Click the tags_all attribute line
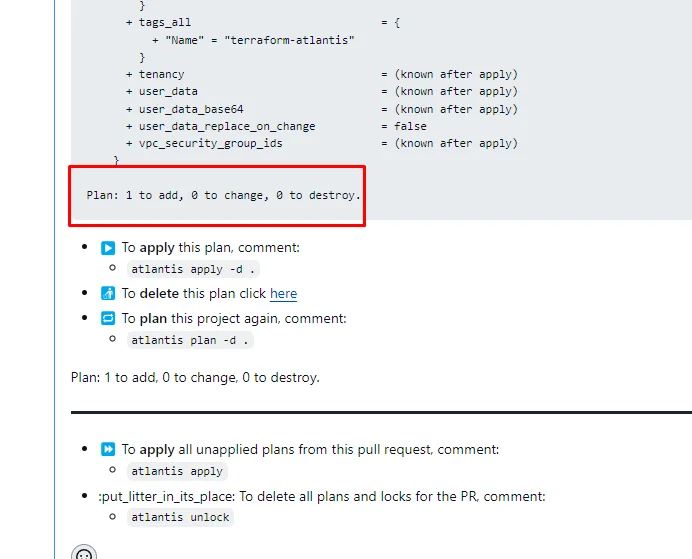 click(263, 23)
